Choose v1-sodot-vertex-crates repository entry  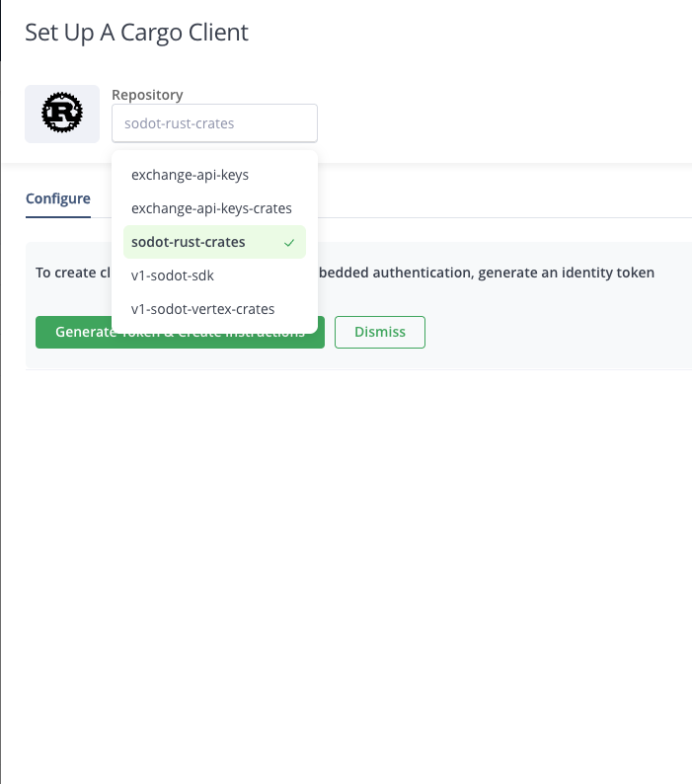[x=214, y=309]
